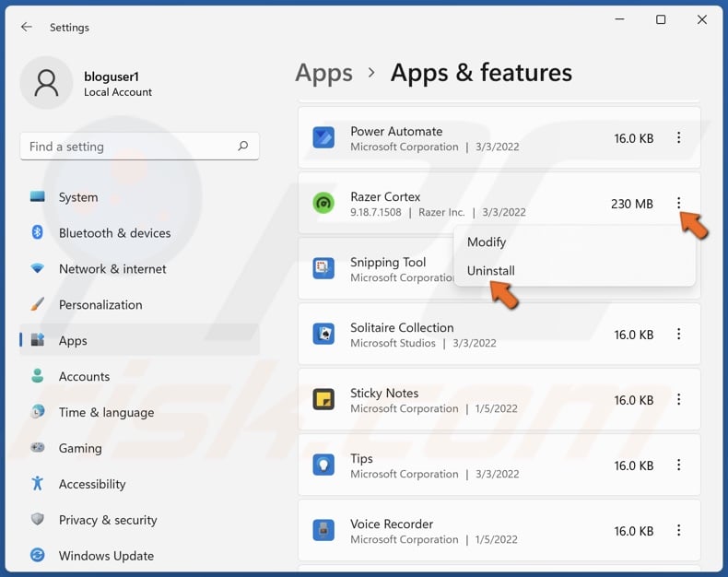Click the Time & language globe-clock icon

(x=38, y=412)
